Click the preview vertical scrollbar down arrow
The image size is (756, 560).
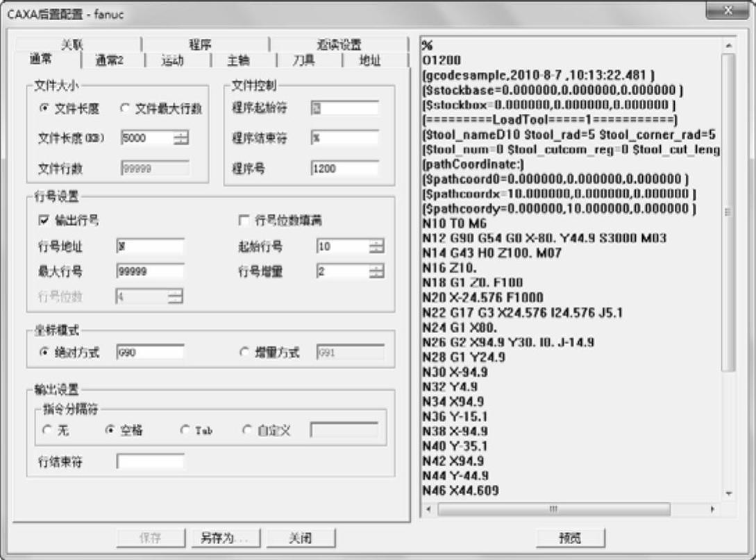(x=728, y=493)
